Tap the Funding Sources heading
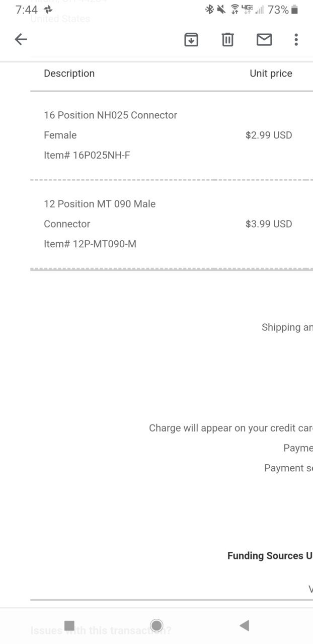 tap(270, 556)
